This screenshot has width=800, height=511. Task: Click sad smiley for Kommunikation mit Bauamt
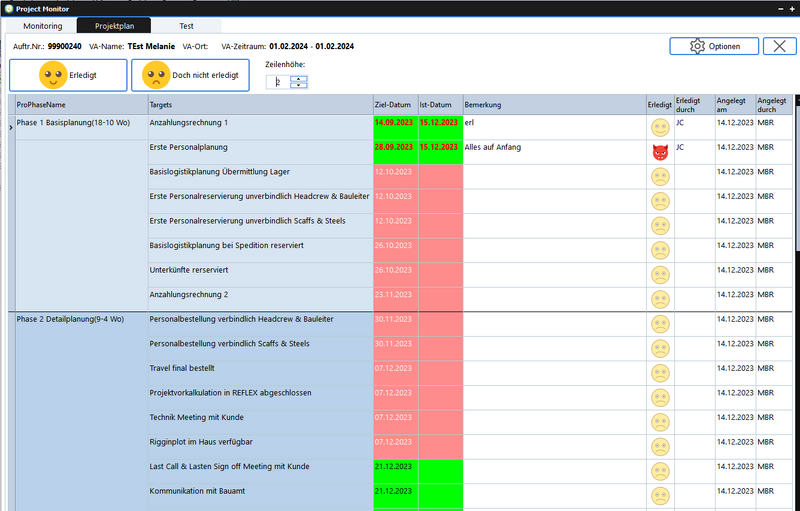[x=660, y=495]
